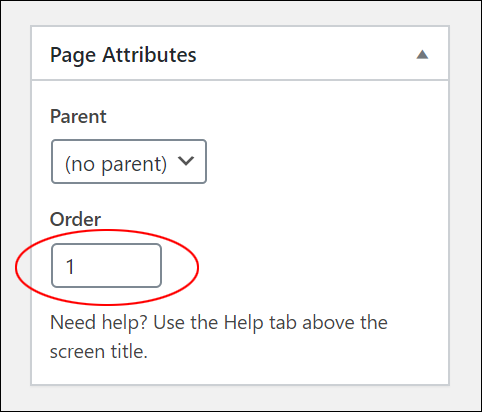This screenshot has width=482, height=412.
Task: Open the Parent page dropdown
Action: (129, 162)
